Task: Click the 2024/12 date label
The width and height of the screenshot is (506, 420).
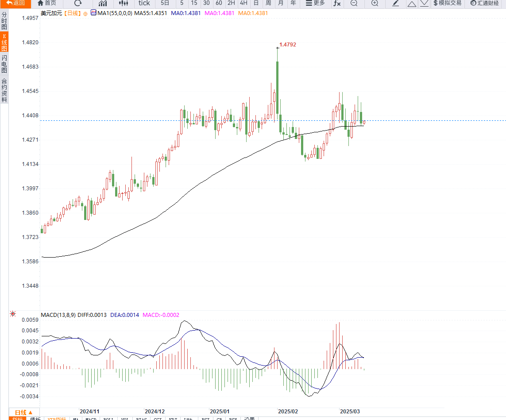Action: [155, 411]
